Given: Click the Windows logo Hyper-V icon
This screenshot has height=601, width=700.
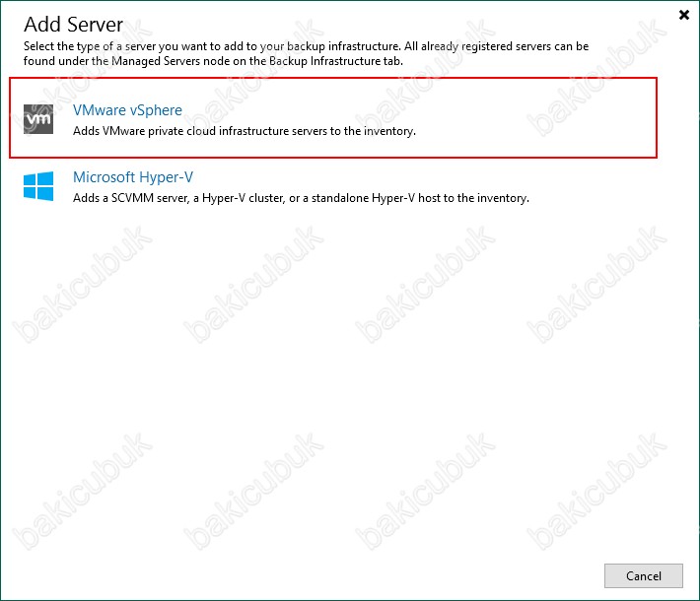Looking at the screenshot, I should [x=38, y=186].
